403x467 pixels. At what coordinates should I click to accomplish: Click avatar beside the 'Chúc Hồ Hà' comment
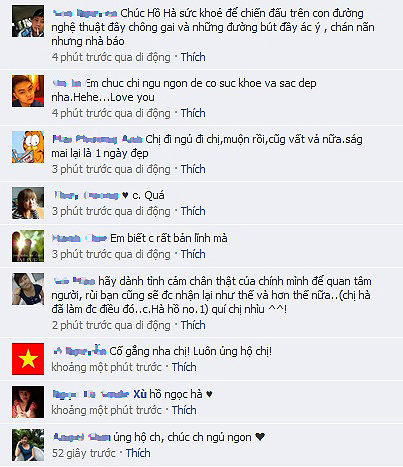click(28, 21)
